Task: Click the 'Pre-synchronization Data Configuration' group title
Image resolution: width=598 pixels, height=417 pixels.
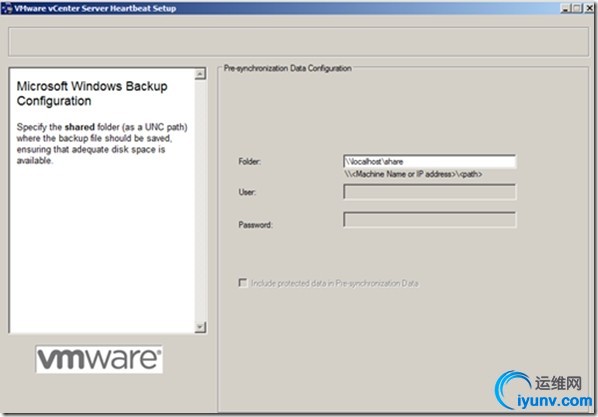Action: [x=288, y=68]
